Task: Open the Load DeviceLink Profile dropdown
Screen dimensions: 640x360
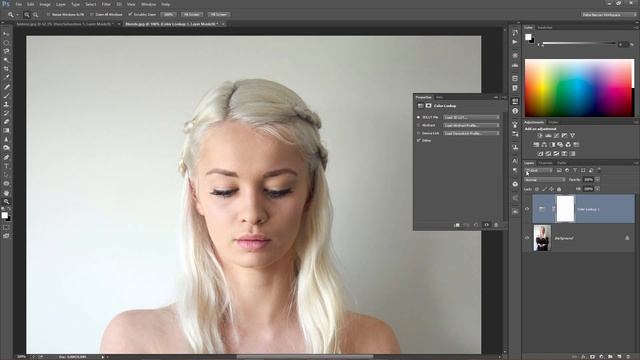Action: click(x=471, y=133)
